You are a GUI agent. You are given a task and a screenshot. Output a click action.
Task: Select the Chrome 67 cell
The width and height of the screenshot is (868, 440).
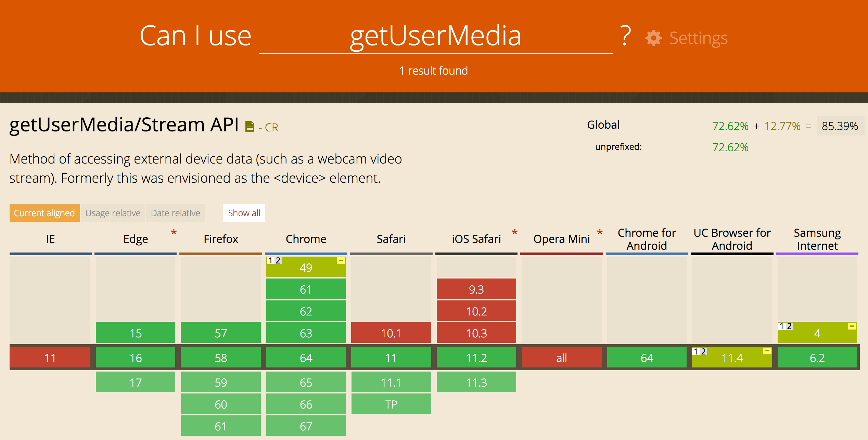306,426
